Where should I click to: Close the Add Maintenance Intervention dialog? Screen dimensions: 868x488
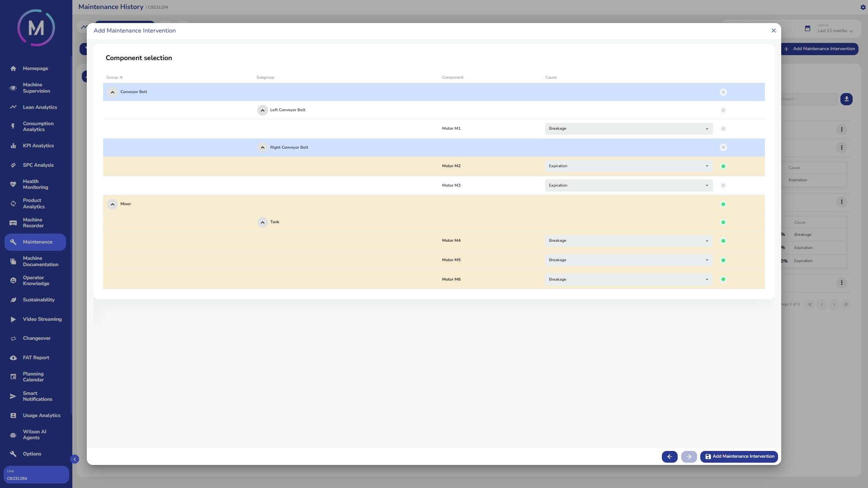pos(774,31)
